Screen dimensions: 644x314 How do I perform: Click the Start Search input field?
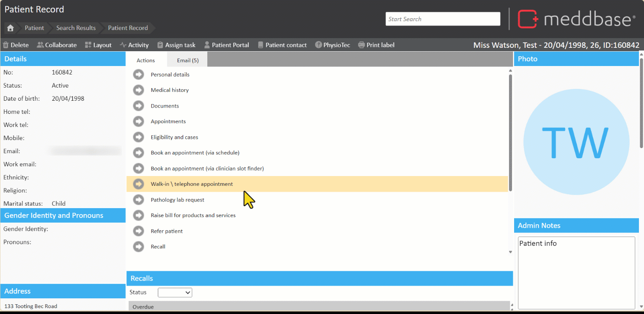click(x=443, y=19)
